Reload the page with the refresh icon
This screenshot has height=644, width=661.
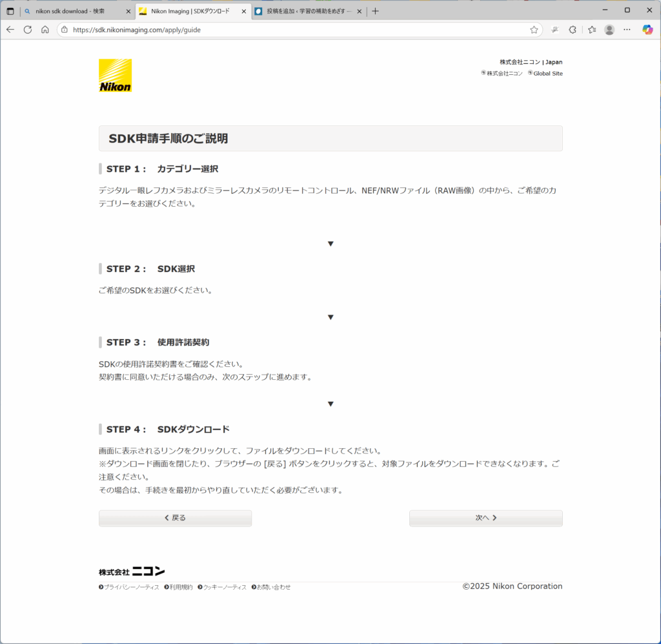[28, 30]
